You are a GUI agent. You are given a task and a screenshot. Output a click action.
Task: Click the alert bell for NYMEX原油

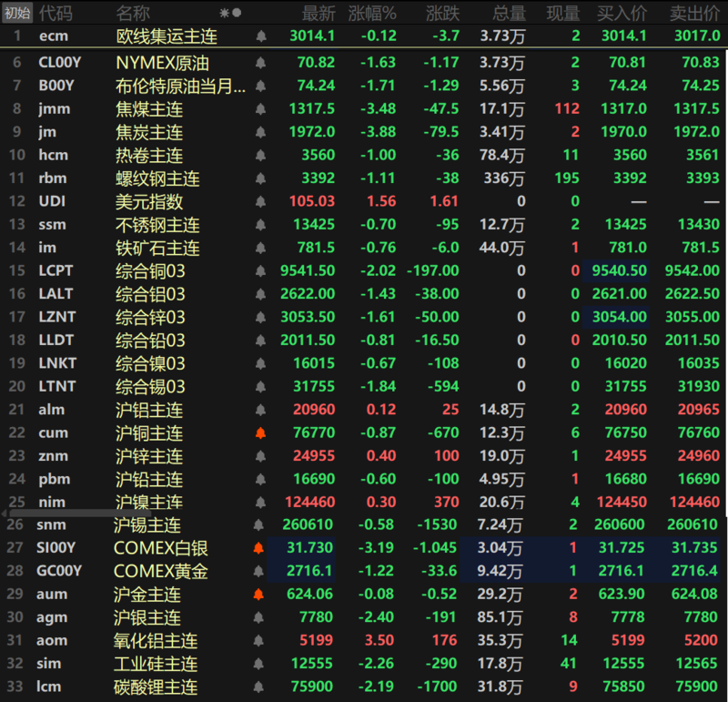point(260,62)
